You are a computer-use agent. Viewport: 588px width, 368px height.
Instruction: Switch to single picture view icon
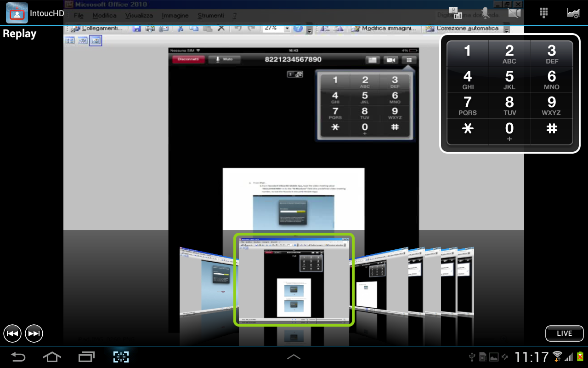click(96, 40)
